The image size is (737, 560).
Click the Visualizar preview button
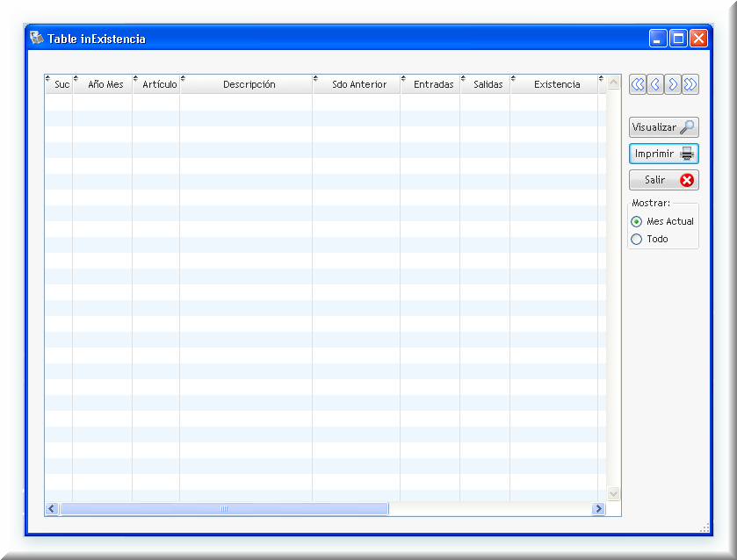pos(664,127)
